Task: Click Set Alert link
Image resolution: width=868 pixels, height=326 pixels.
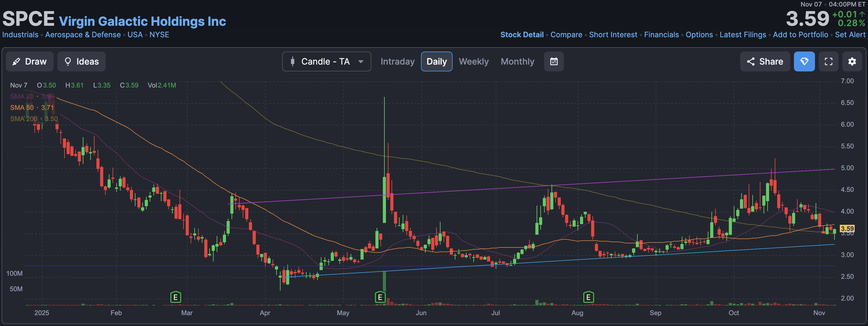Action: (850, 35)
